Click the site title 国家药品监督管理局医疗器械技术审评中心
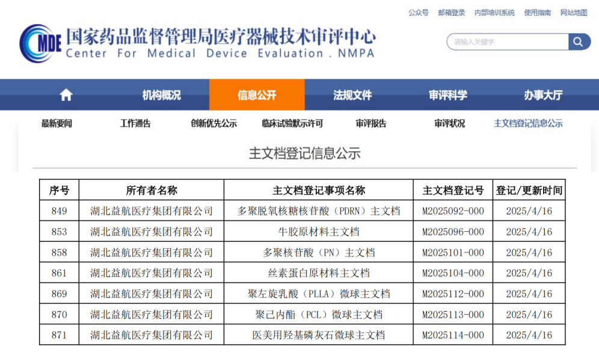Screen dimensions: 599x364 (x=221, y=37)
